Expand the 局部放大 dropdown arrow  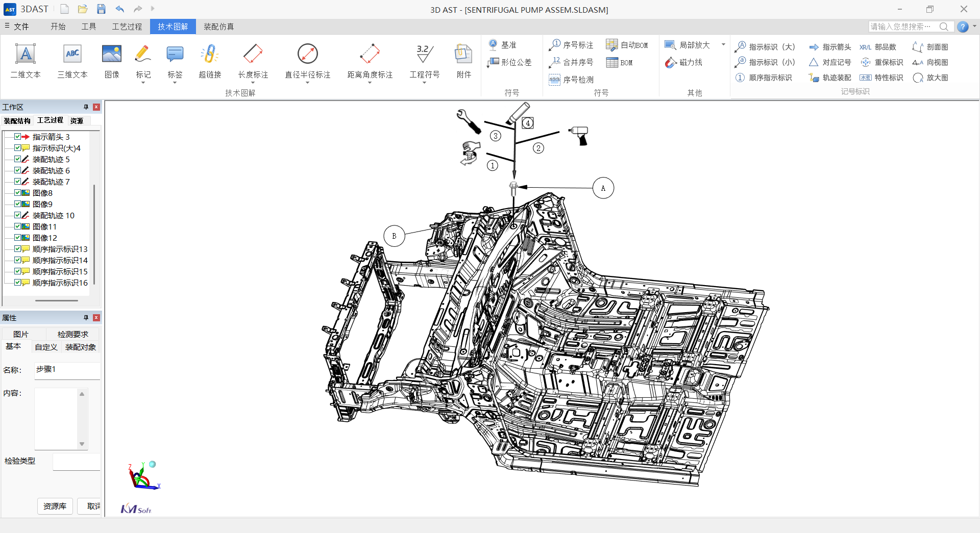723,45
